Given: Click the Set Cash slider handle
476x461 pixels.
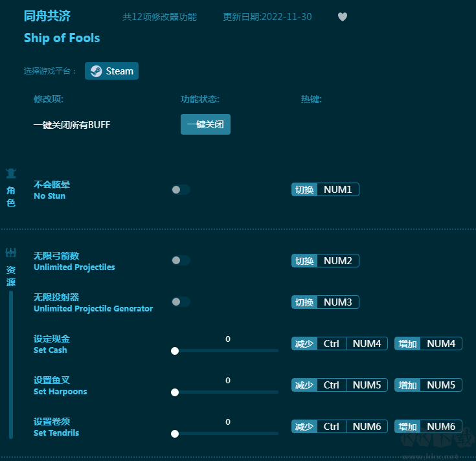Looking at the screenshot, I should coord(175,351).
